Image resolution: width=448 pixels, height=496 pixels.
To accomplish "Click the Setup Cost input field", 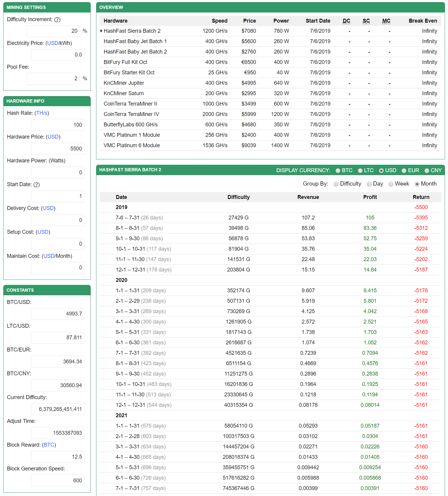I will click(x=58, y=244).
